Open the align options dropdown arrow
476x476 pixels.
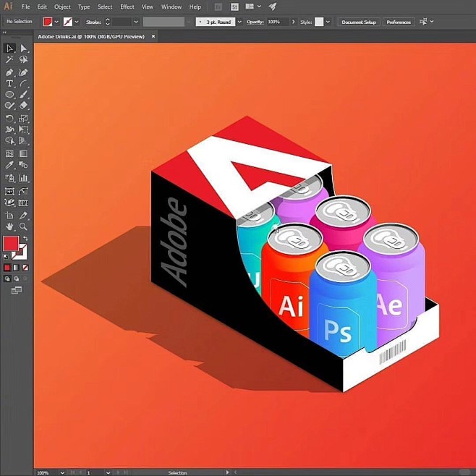pyautogui.click(x=432, y=22)
